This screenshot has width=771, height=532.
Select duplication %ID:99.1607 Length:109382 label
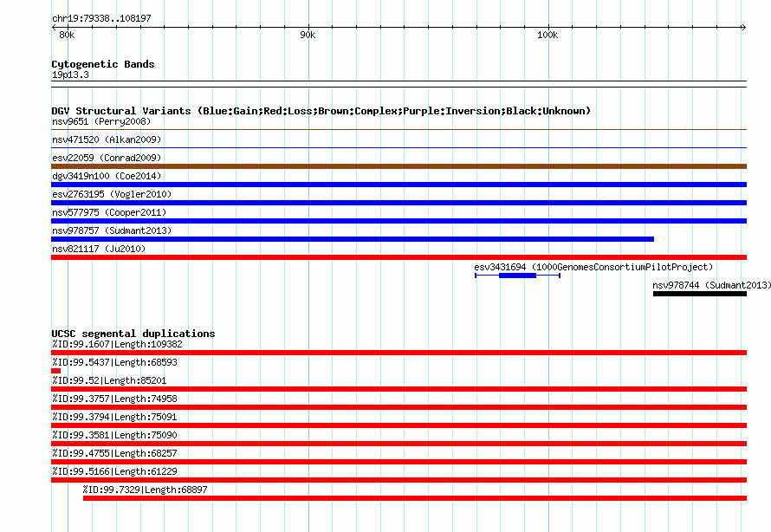point(117,344)
